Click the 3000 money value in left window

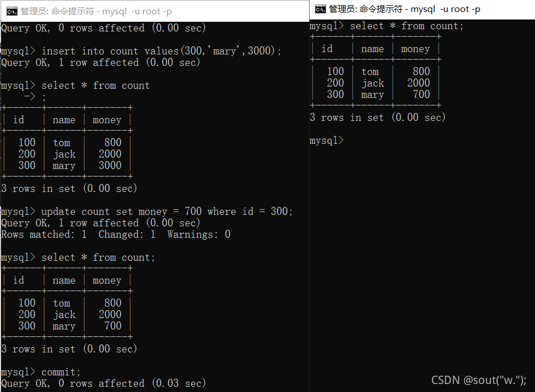(110, 165)
